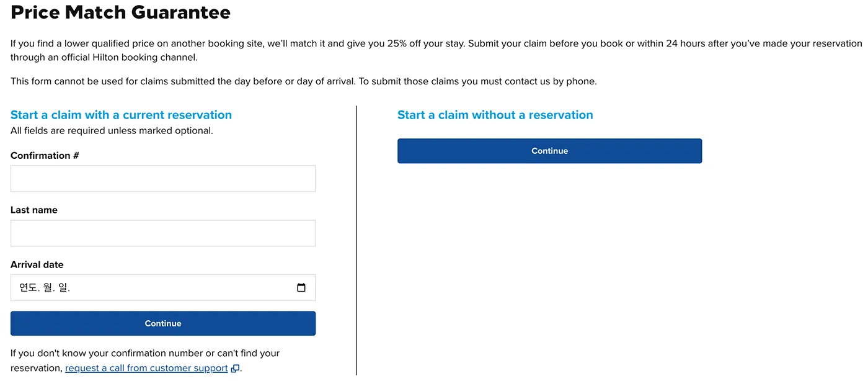Click the Last name label

[34, 210]
